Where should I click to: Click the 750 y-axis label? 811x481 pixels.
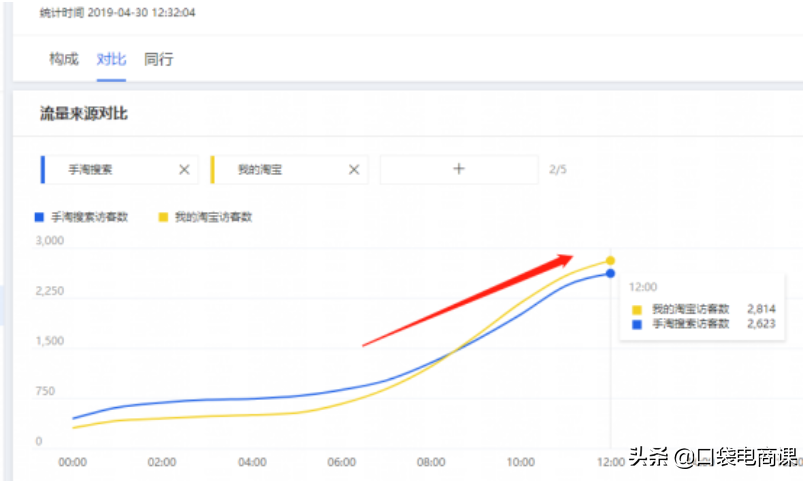coord(45,391)
